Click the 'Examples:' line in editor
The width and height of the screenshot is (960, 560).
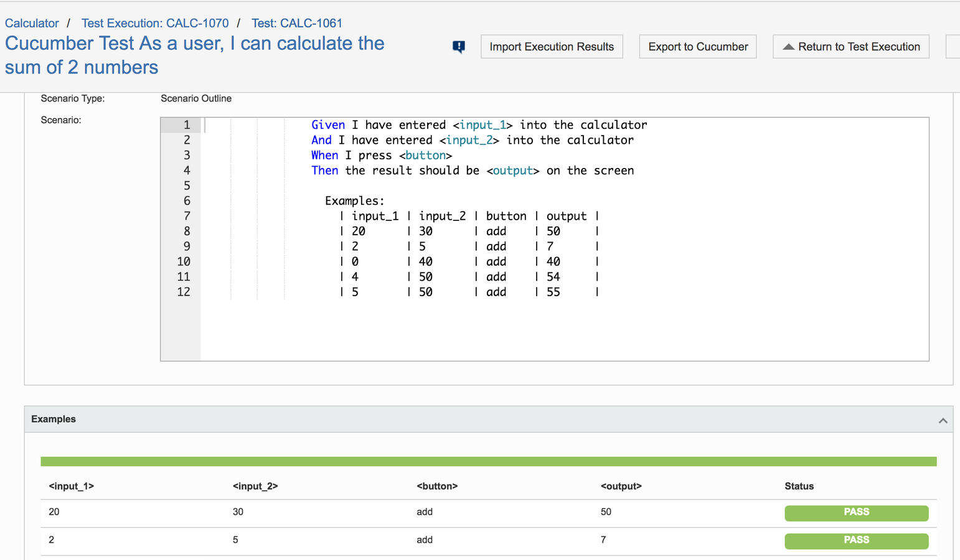(355, 201)
